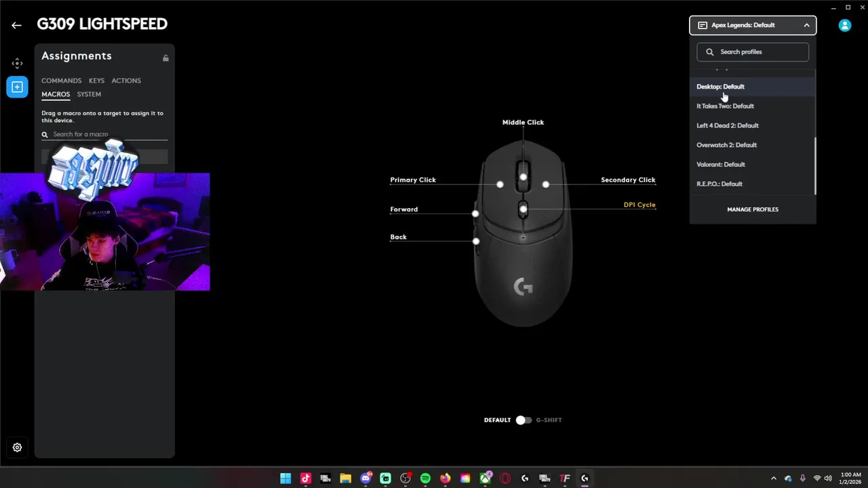The width and height of the screenshot is (868, 488).
Task: Open Firefox from the taskbar
Action: (x=445, y=479)
